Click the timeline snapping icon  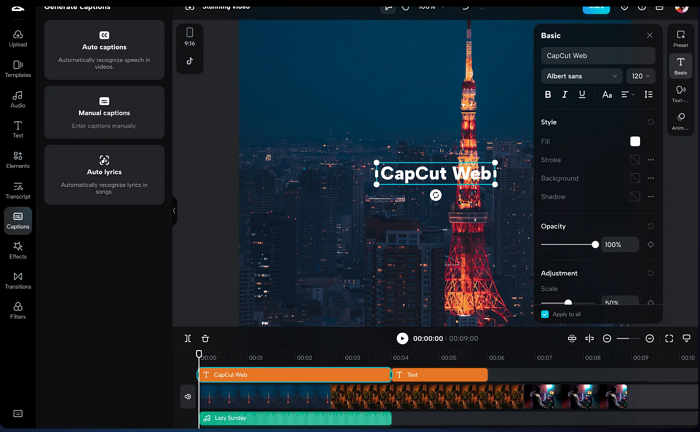click(572, 339)
